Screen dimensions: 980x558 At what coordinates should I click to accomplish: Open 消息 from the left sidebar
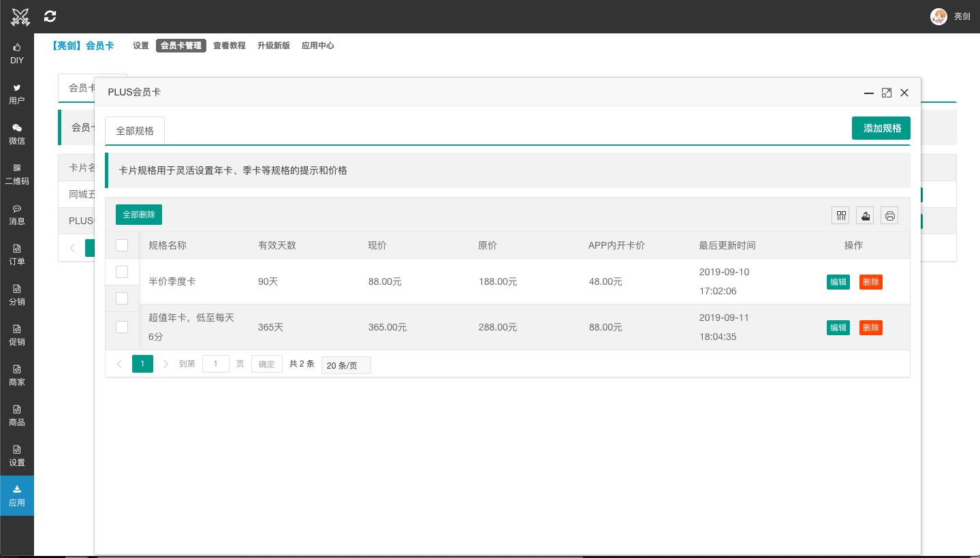click(x=16, y=215)
